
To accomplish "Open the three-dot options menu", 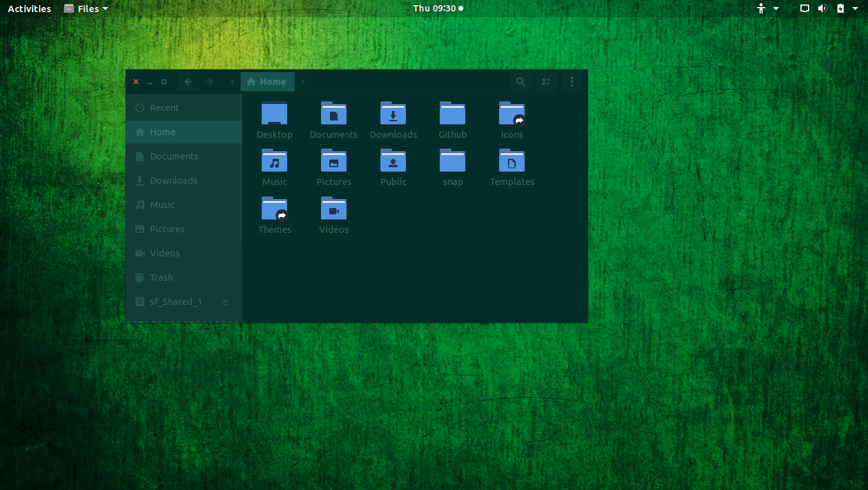I will (x=572, y=82).
